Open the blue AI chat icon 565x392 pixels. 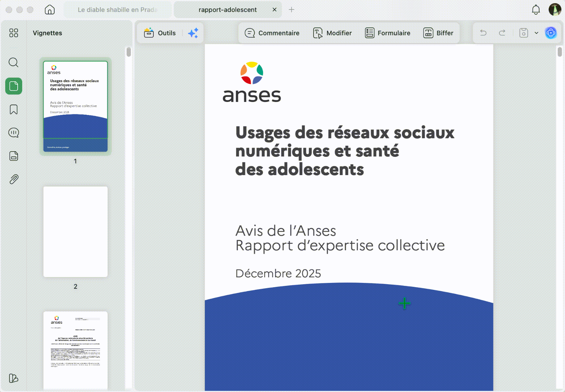(x=551, y=33)
